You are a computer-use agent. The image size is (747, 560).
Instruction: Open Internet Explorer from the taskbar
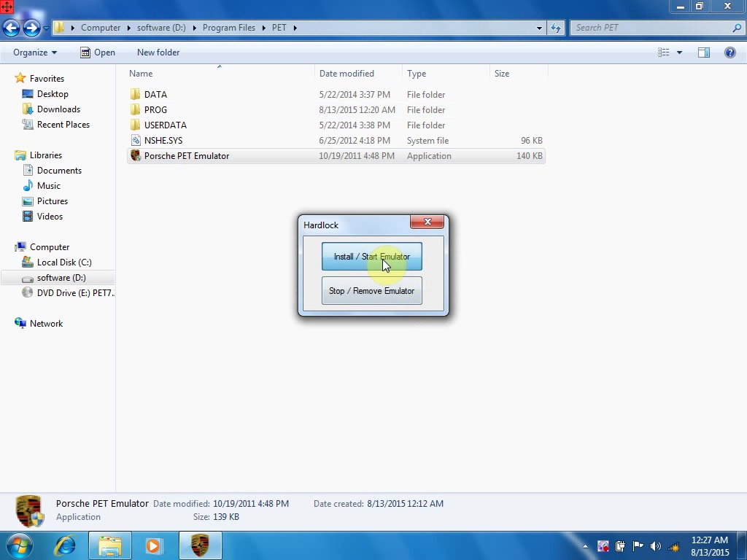tap(66, 545)
